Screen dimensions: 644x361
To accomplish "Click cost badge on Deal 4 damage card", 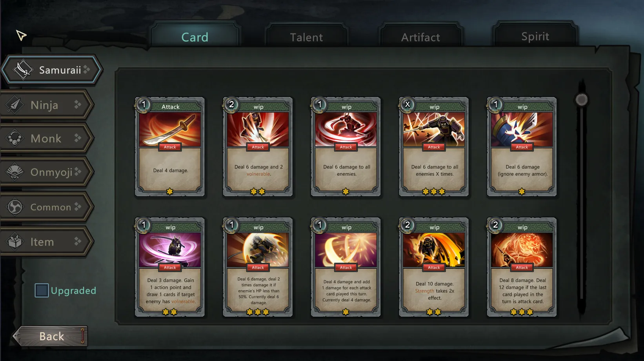I will [144, 104].
